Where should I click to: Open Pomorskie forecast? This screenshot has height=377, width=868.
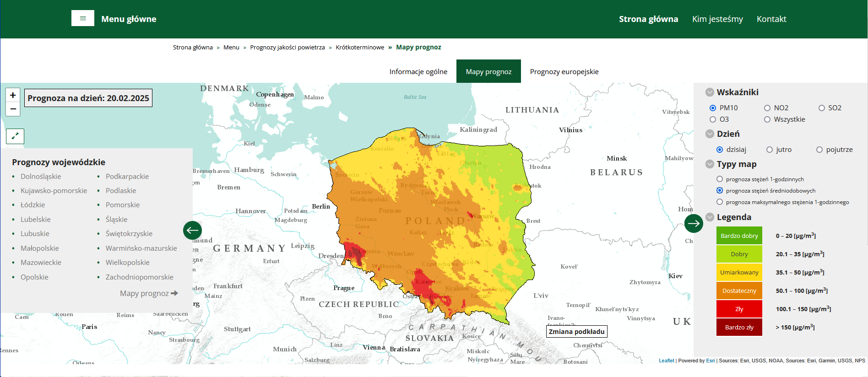pos(123,205)
